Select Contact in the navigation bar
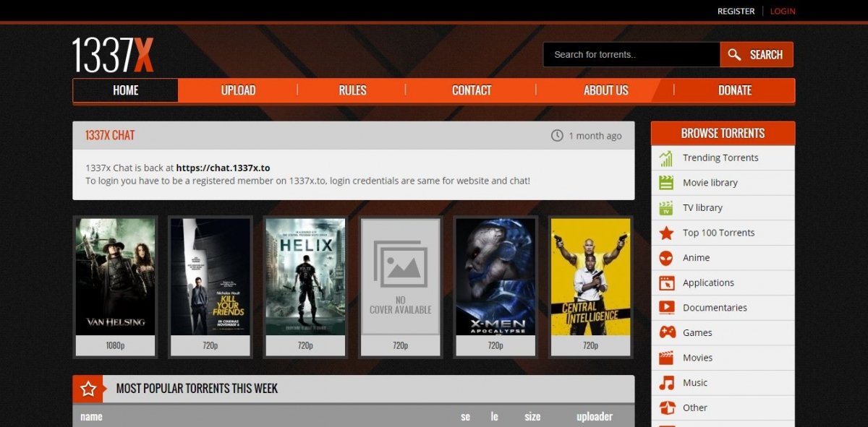The image size is (868, 427). coord(472,90)
